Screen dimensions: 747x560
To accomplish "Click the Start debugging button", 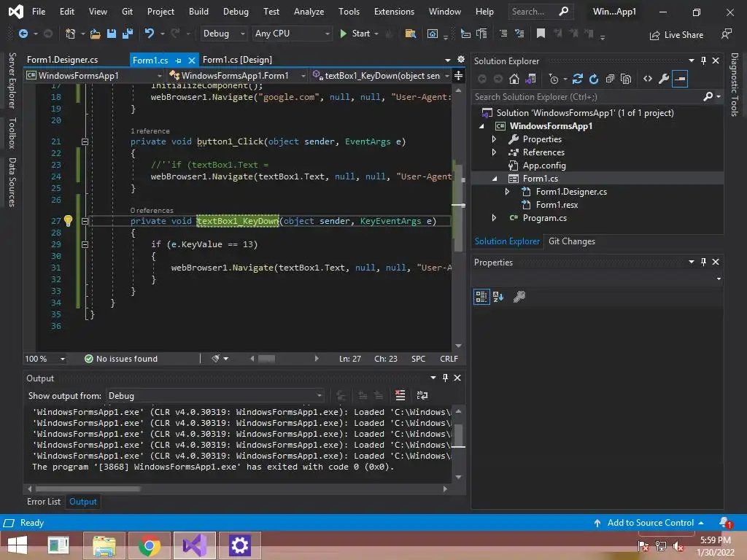I will point(355,34).
